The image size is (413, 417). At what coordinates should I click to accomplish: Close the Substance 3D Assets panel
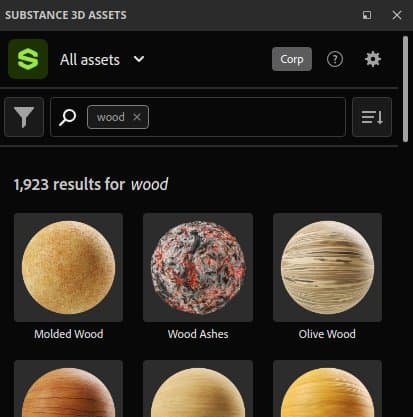pos(397,15)
